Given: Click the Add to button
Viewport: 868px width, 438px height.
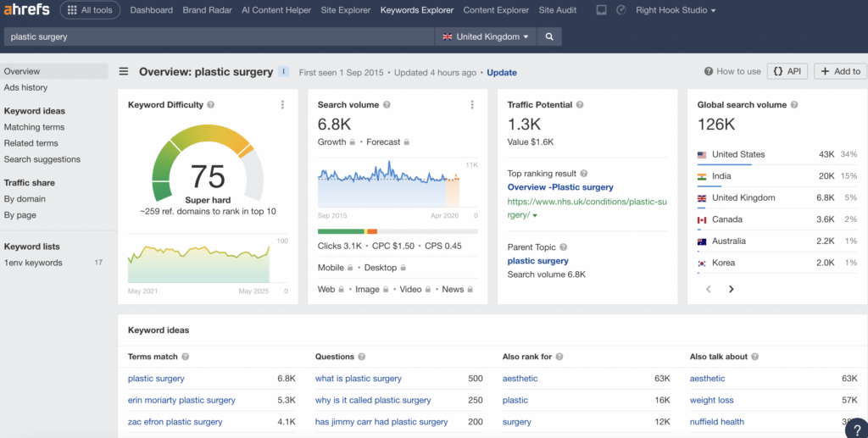Looking at the screenshot, I should click(840, 71).
